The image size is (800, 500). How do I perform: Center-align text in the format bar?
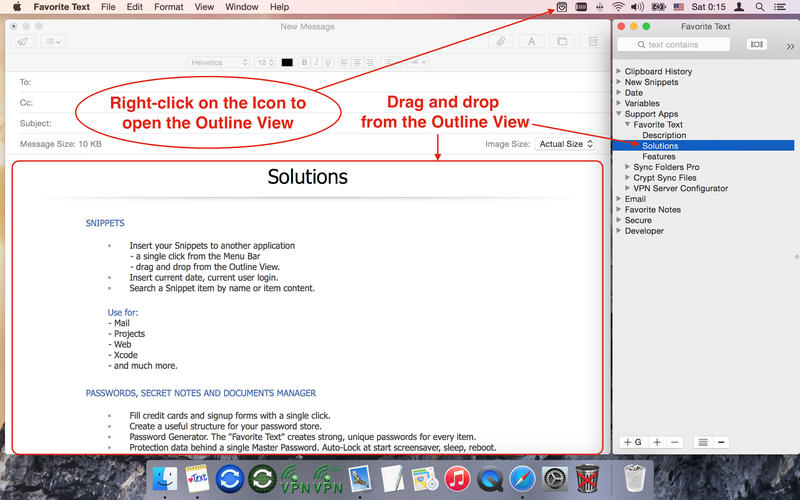point(357,62)
